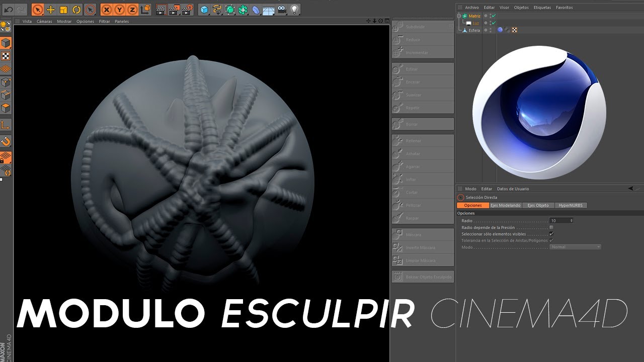
Task: Select the Raspar brush
Action: [x=423, y=218]
